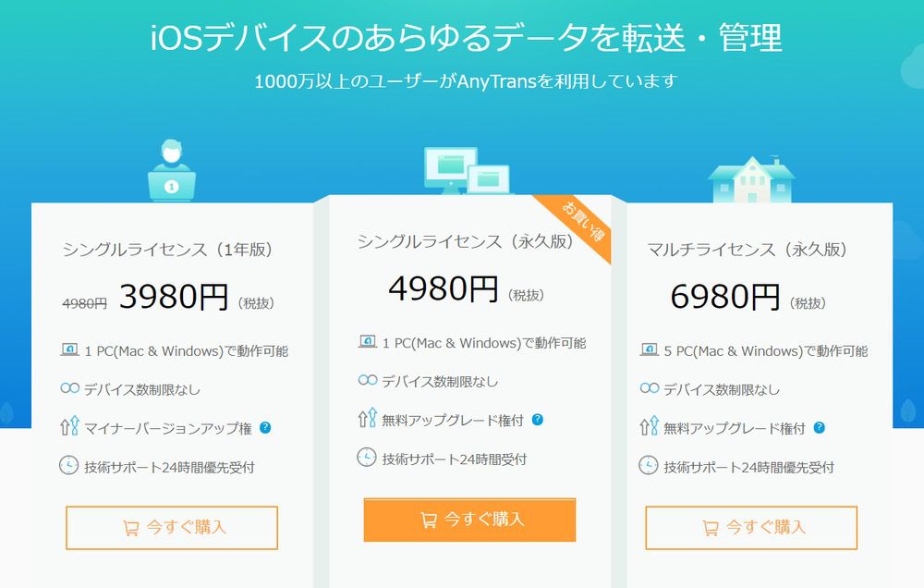Click the upgrade arrows icon in 1年版 plan
The width and height of the screenshot is (924, 588).
pyautogui.click(x=68, y=427)
